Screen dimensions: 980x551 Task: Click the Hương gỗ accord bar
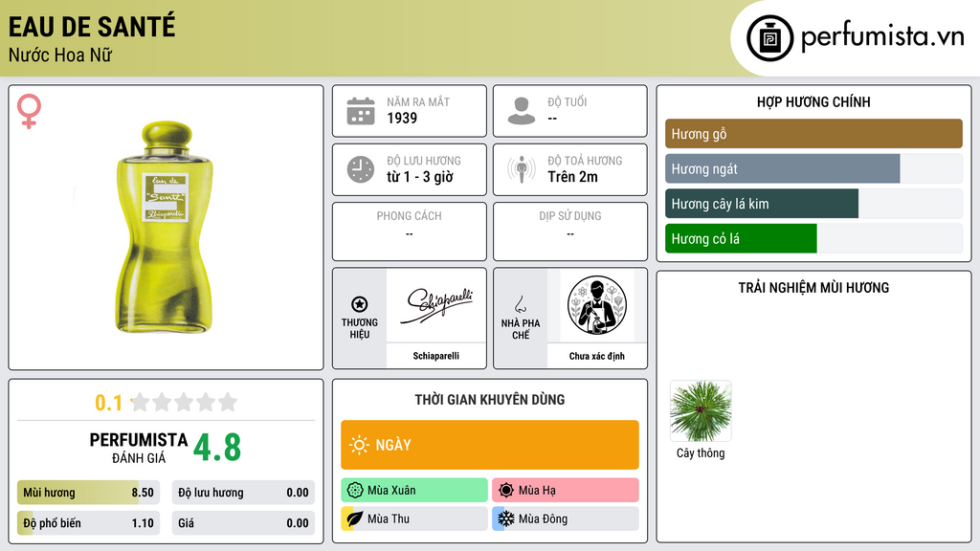click(x=813, y=134)
